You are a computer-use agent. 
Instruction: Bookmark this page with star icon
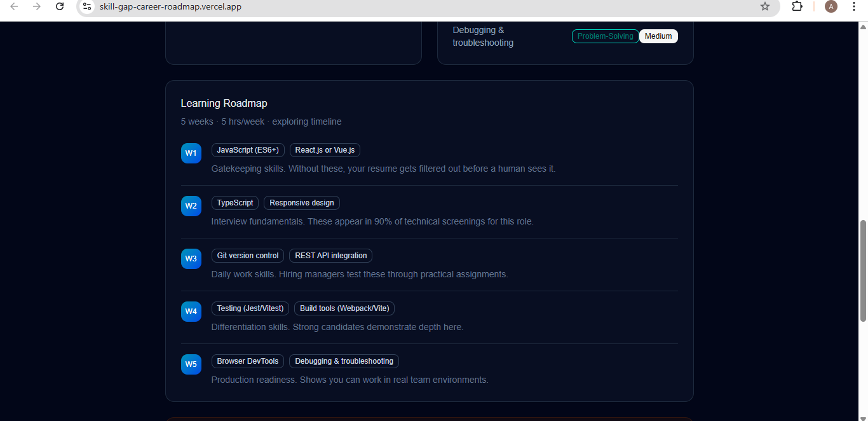point(765,6)
